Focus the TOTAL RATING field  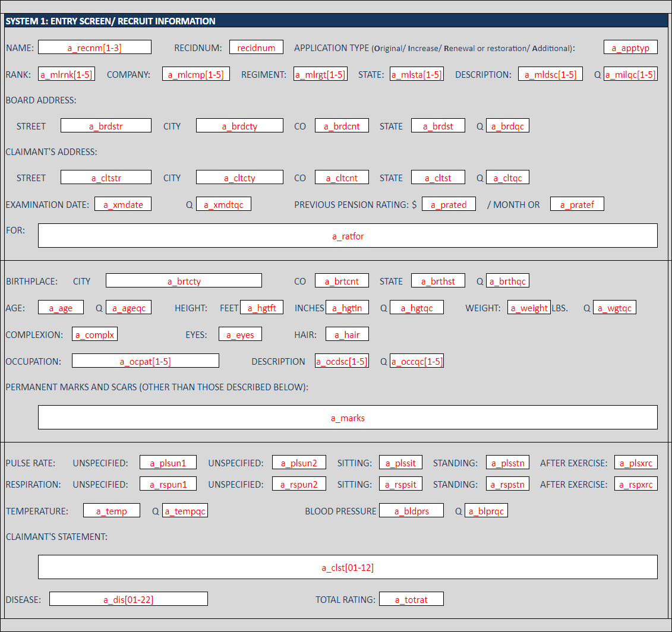click(x=411, y=599)
